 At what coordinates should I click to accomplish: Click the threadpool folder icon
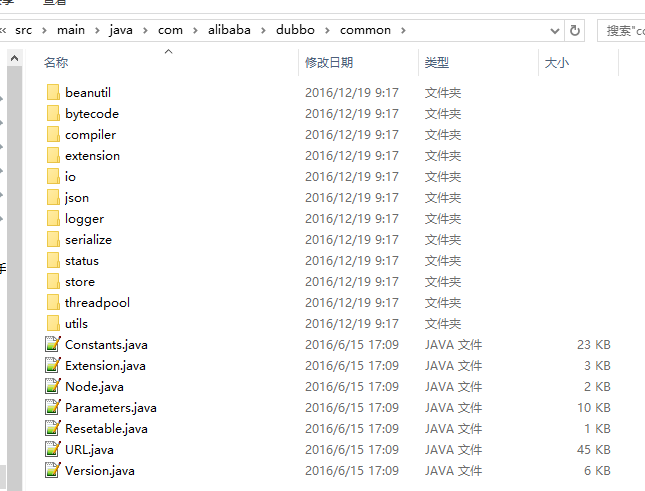click(53, 302)
